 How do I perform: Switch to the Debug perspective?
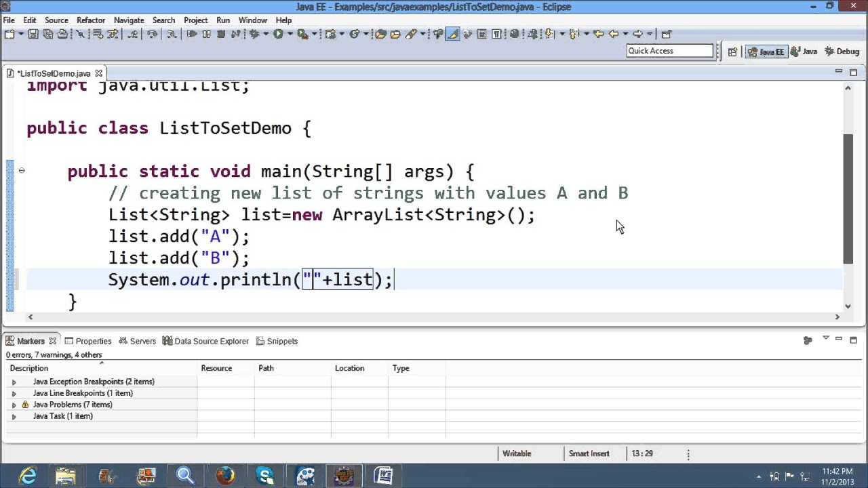pos(842,52)
